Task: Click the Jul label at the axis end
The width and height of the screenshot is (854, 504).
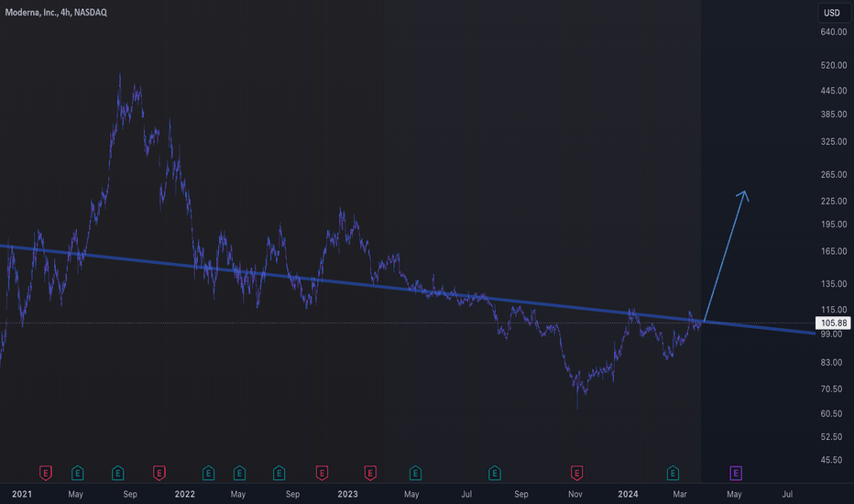Action: 787,494
